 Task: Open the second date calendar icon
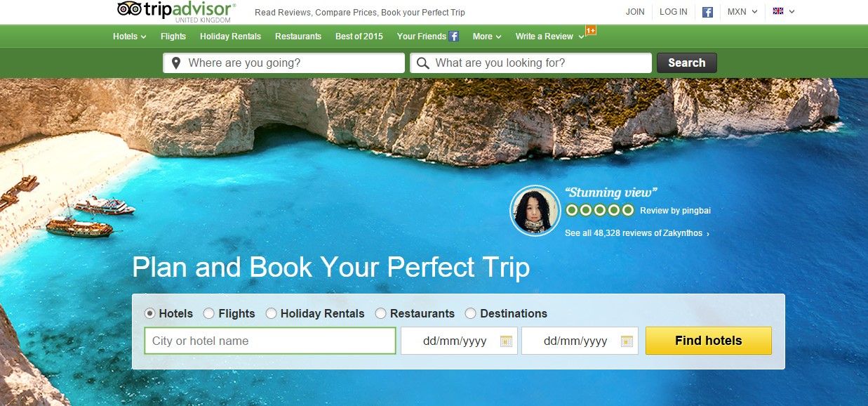627,341
